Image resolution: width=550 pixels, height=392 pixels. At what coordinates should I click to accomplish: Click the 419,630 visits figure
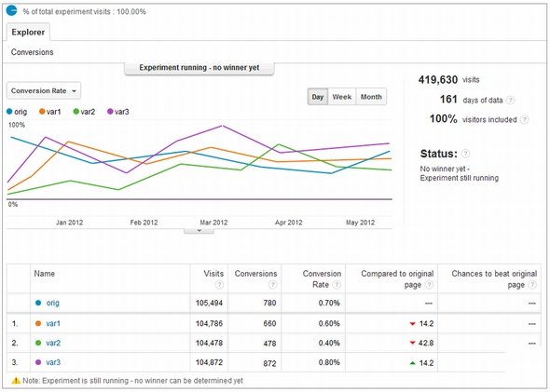[438, 80]
